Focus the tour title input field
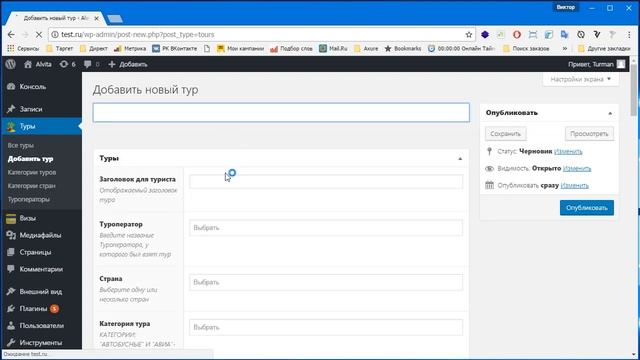 pyautogui.click(x=281, y=113)
